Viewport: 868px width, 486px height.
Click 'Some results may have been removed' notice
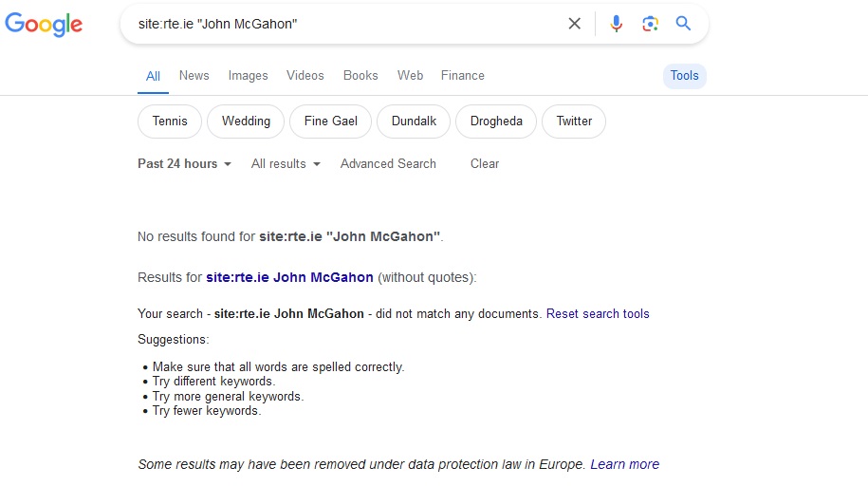[x=361, y=464]
